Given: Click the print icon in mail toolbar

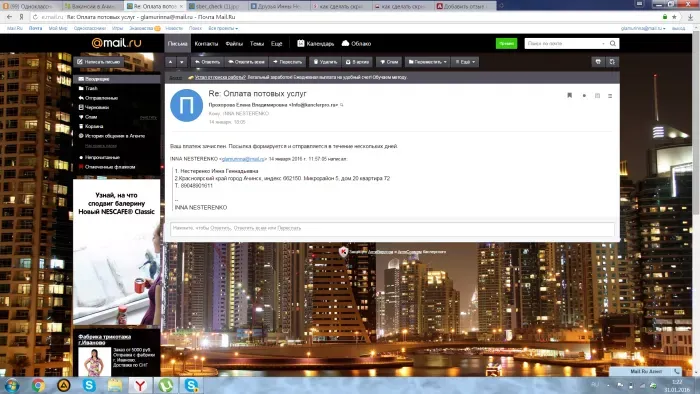Looking at the screenshot, I should click(598, 62).
